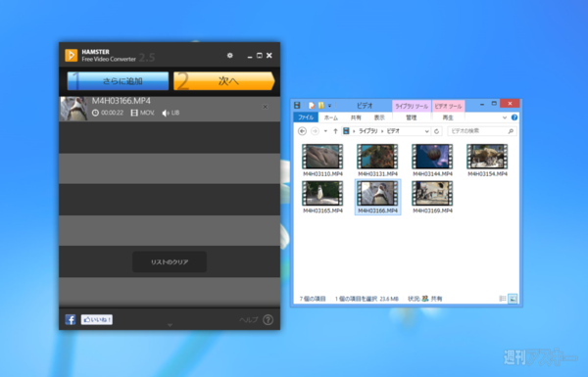
Task: Open Hamster converter settings gear
Action: coord(230,56)
